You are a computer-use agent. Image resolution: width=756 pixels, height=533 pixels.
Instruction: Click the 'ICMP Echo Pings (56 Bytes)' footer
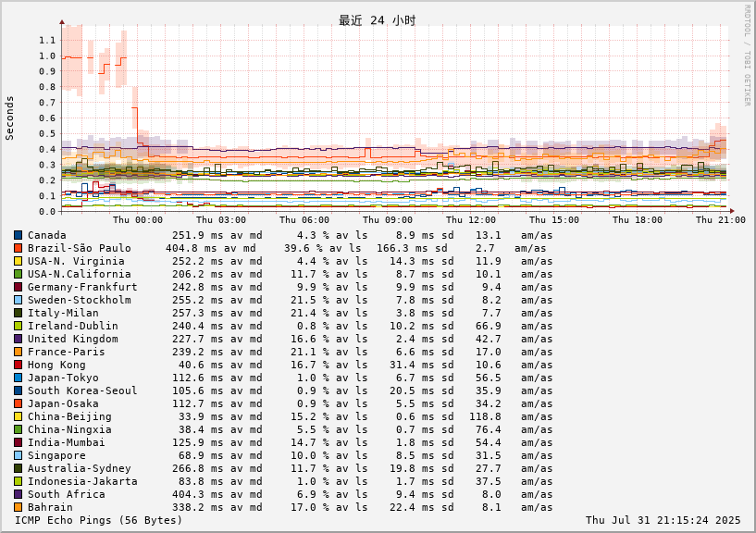coord(98,520)
